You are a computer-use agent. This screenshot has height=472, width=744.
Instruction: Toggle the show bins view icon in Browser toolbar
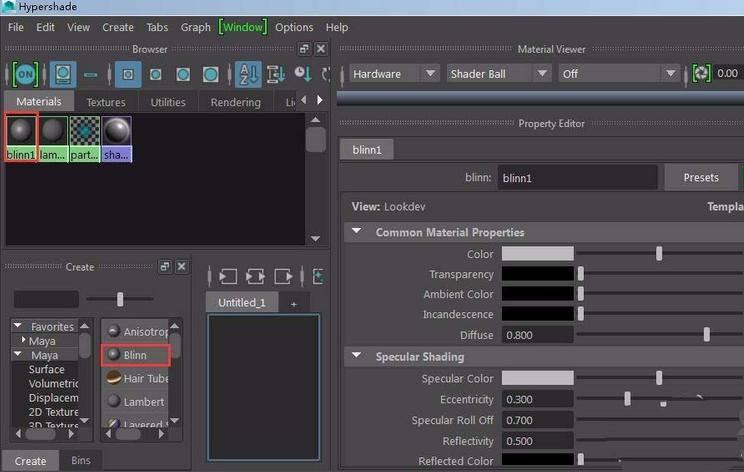tap(63, 74)
